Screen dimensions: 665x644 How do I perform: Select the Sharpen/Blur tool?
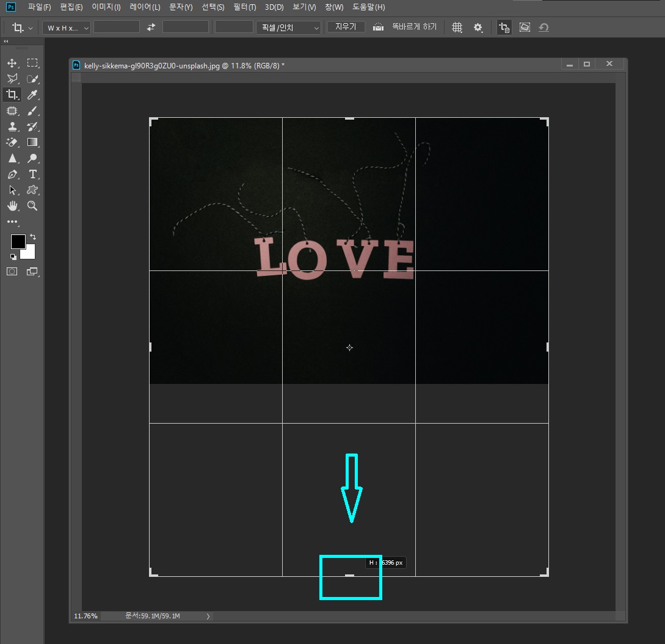coord(12,158)
